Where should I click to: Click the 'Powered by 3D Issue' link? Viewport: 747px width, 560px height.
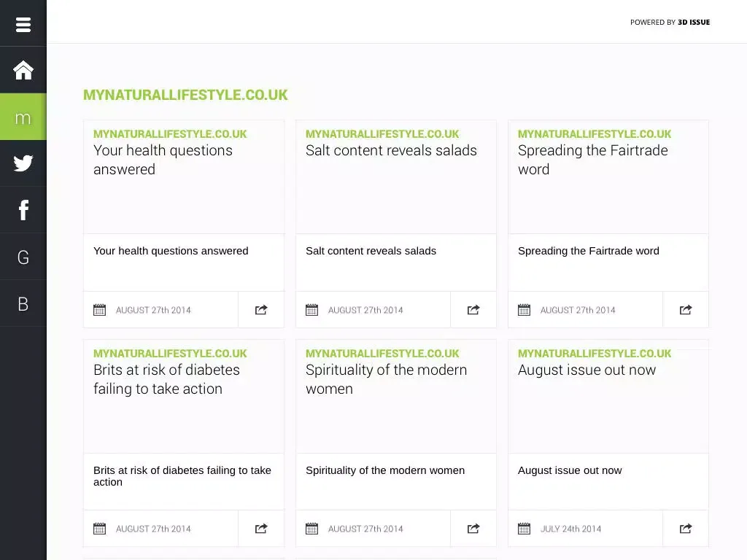coord(670,23)
